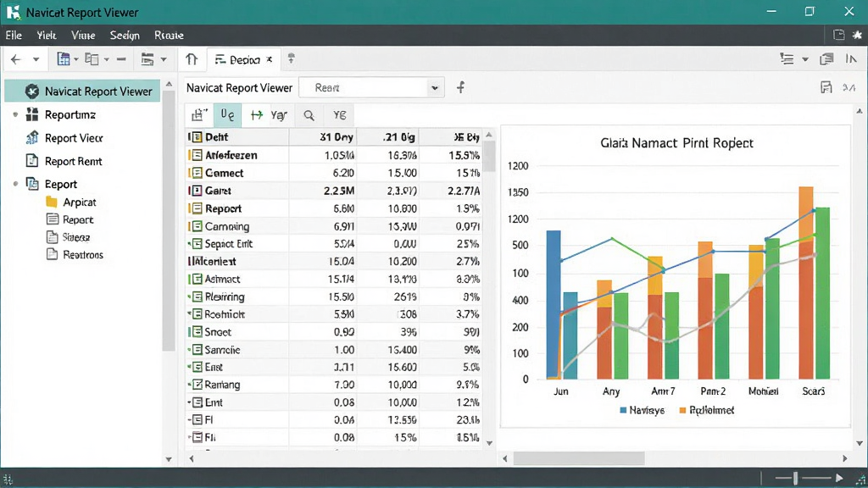Click the chart horizontal scrollbar thumb
Screen dimensions: 868x488
tap(578, 458)
